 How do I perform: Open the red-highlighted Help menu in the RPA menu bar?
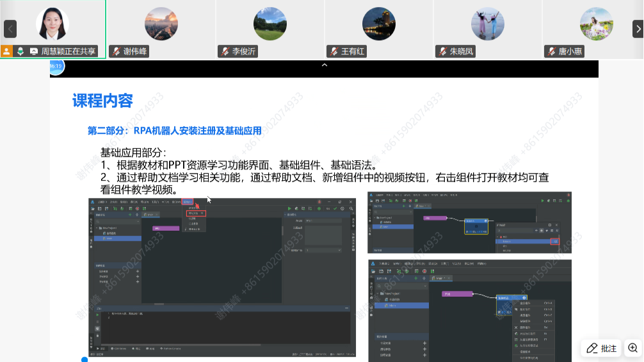point(187,201)
